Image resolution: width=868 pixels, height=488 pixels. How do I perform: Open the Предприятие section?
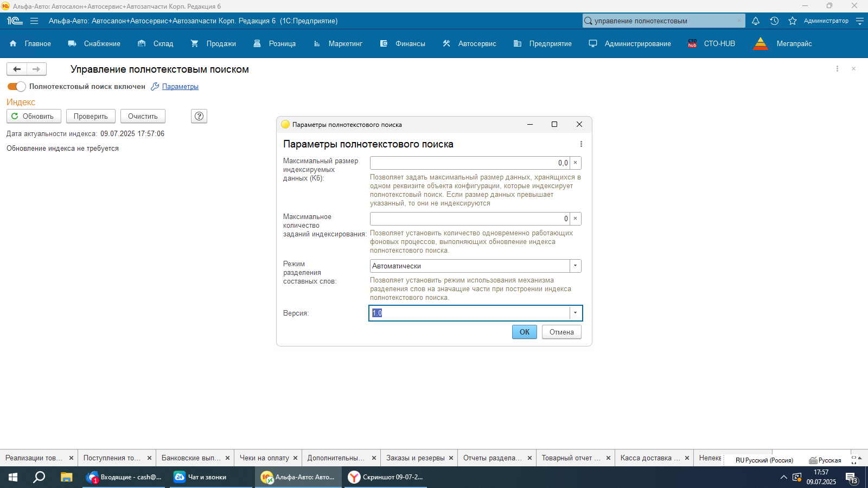[x=542, y=43]
